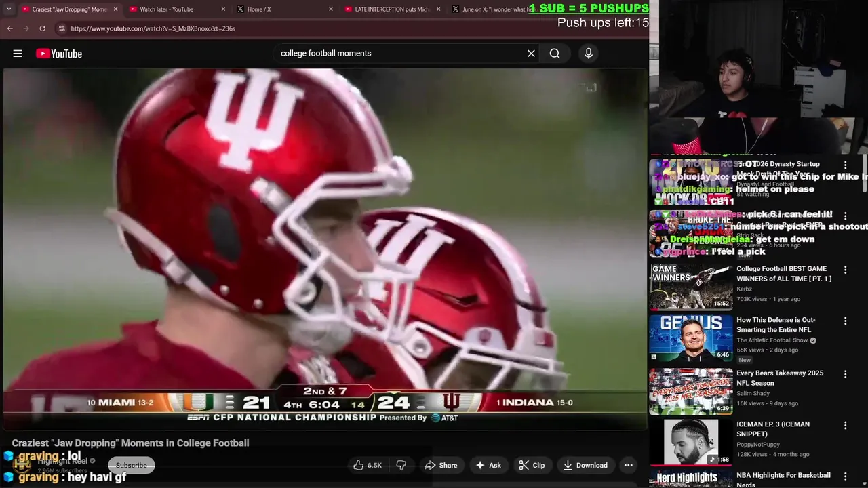The width and height of the screenshot is (868, 488).
Task: Close the Watch later tab
Action: pyautogui.click(x=223, y=9)
